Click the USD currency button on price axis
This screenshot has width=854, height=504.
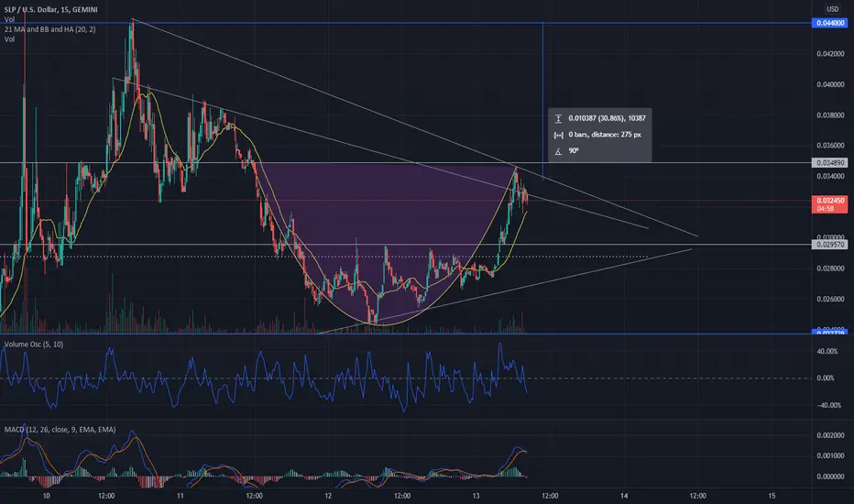pyautogui.click(x=832, y=9)
